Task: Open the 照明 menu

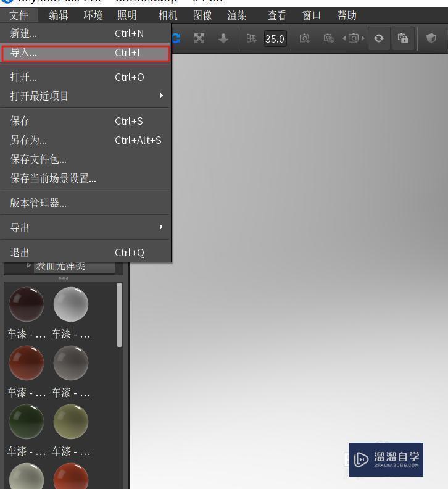Action: pyautogui.click(x=127, y=15)
